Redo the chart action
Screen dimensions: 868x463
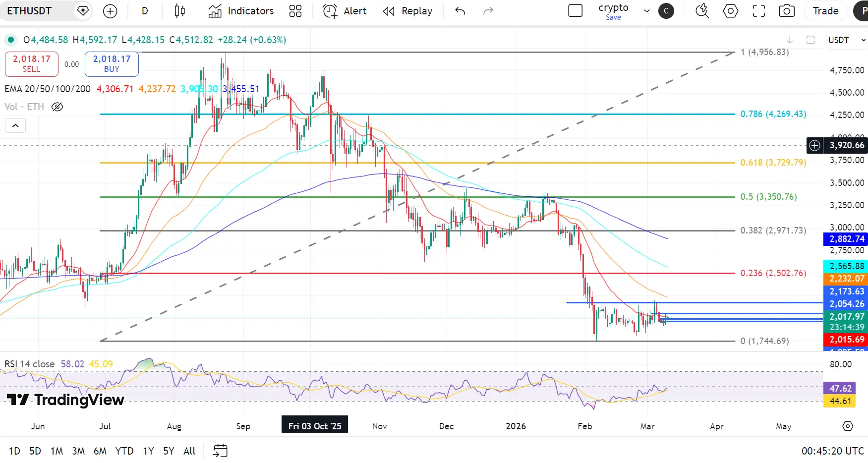pyautogui.click(x=488, y=11)
